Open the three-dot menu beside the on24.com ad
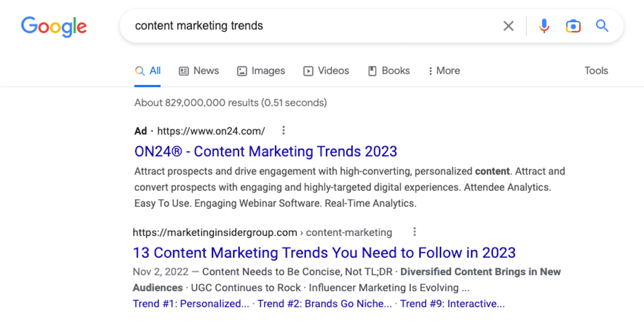The height and width of the screenshot is (333, 644). (x=283, y=130)
